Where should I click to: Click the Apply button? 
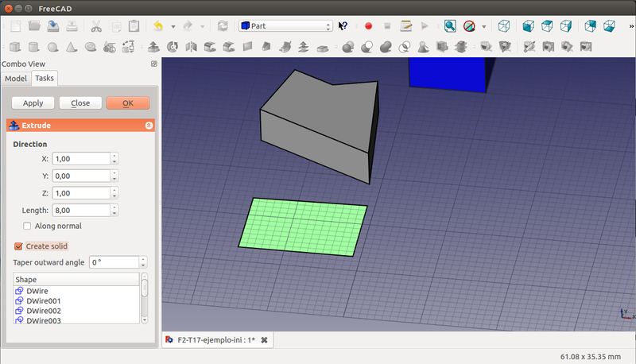[33, 103]
